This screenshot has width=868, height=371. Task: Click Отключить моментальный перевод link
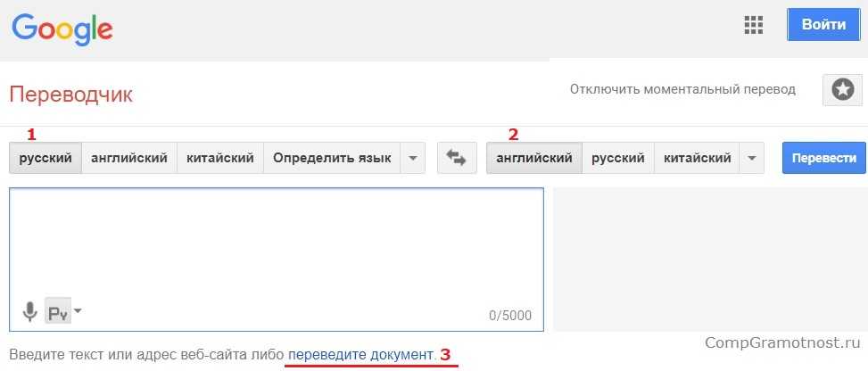coord(682,89)
